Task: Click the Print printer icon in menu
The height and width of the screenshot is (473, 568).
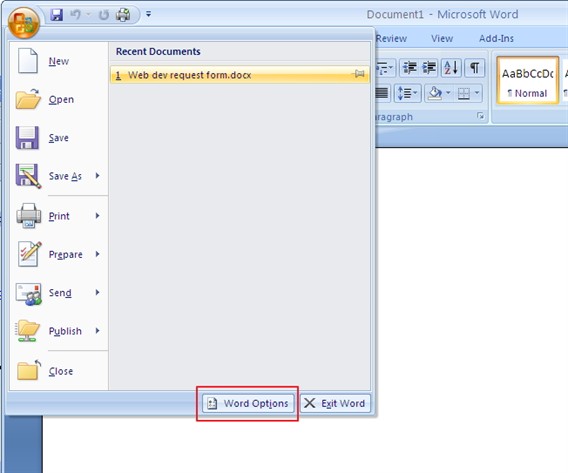Action: 28,215
